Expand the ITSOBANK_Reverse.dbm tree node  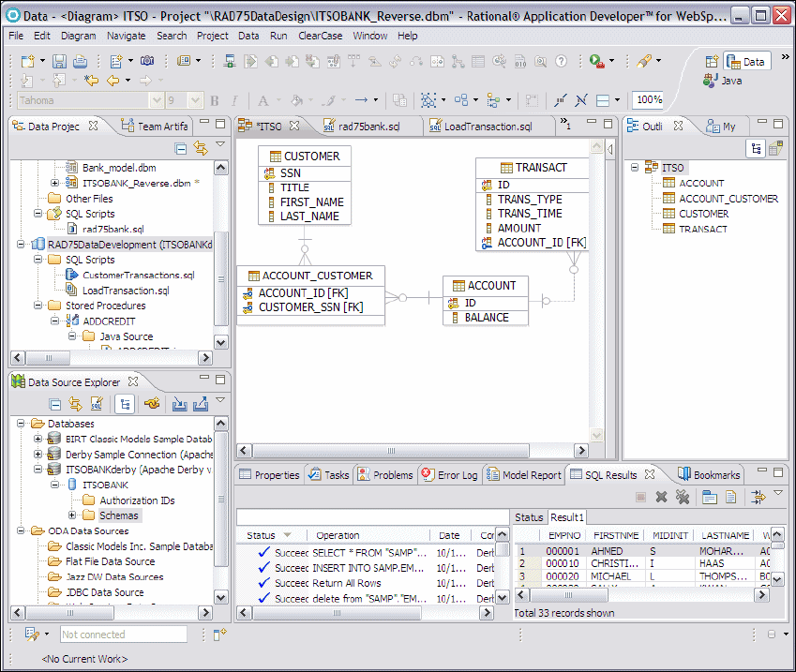[x=55, y=183]
